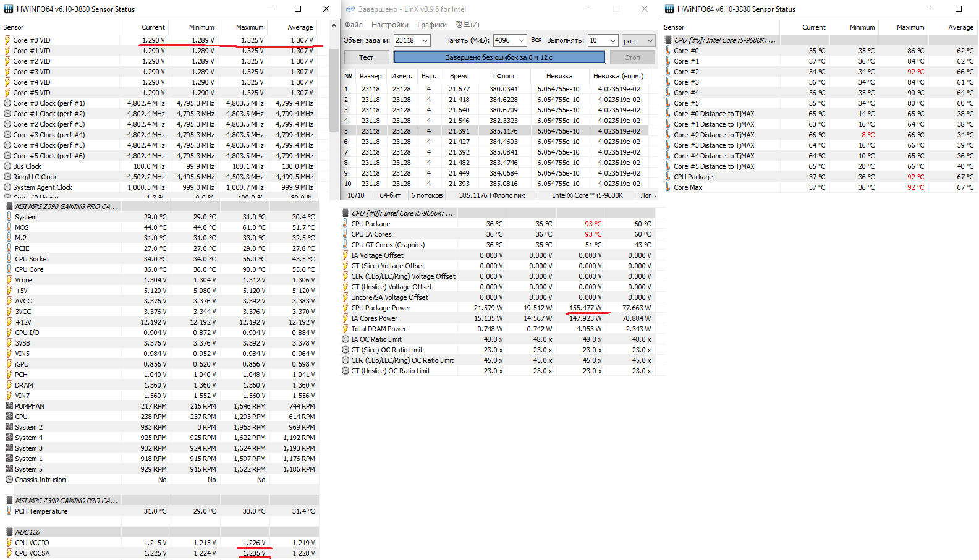Click the 'GT (Unslice) Voltage Offset' label
Viewport: 979px width, 560px height.
click(391, 287)
